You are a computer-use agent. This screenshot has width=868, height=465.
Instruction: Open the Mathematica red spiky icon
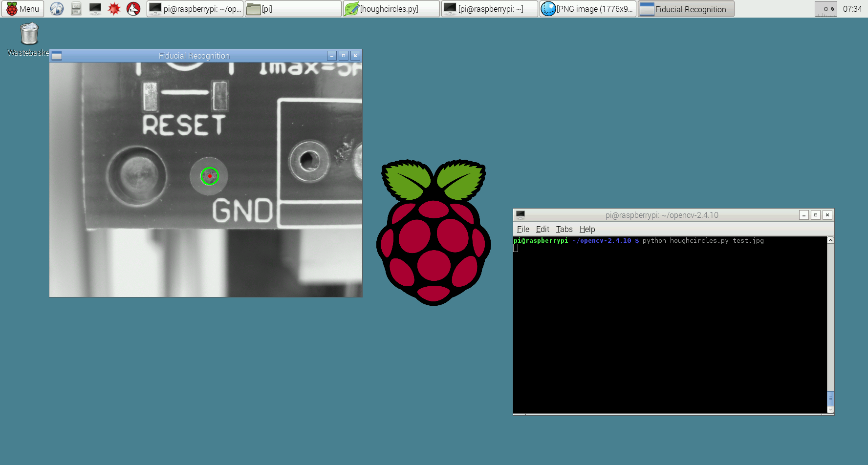(114, 9)
